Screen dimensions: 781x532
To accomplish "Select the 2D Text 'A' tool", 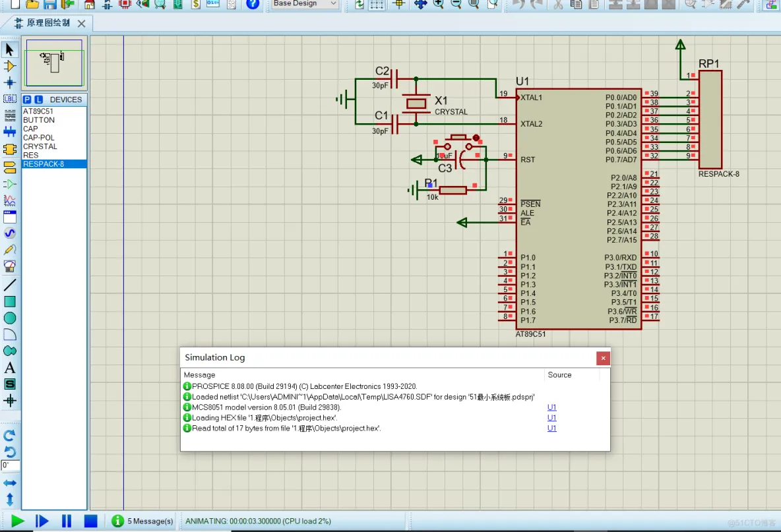I will point(9,368).
